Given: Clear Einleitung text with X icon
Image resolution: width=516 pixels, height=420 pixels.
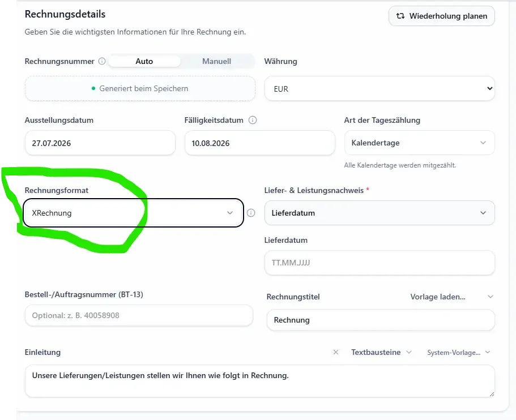Looking at the screenshot, I should point(336,352).
